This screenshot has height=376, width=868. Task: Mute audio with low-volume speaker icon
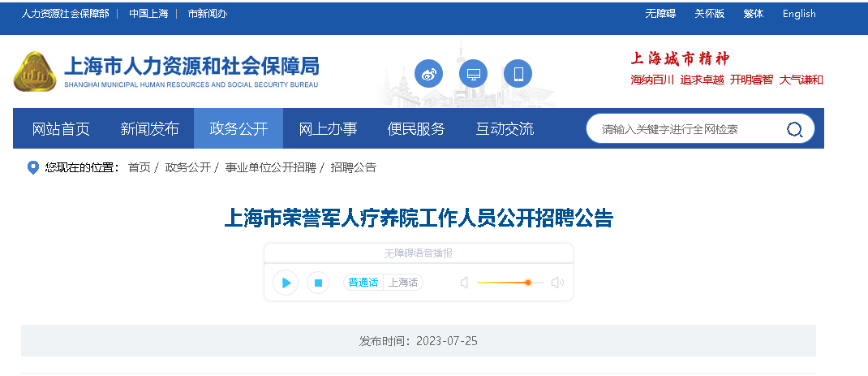(x=465, y=283)
